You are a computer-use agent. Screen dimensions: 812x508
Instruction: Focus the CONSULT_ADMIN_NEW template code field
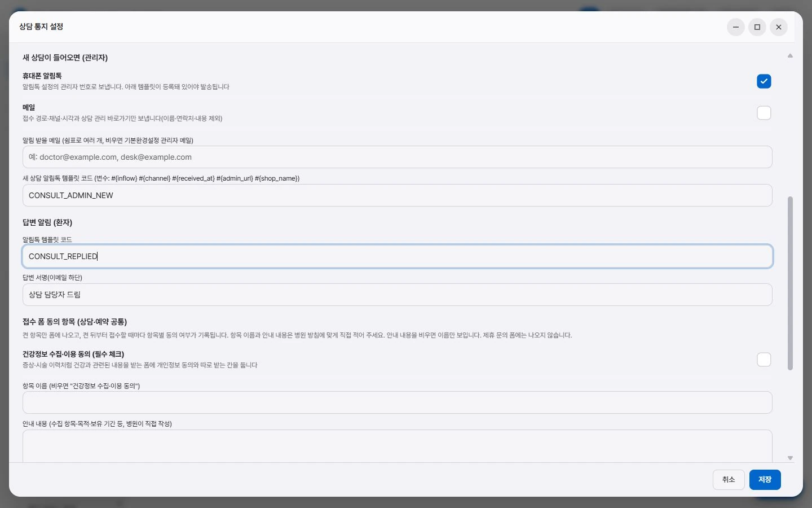[x=398, y=195]
